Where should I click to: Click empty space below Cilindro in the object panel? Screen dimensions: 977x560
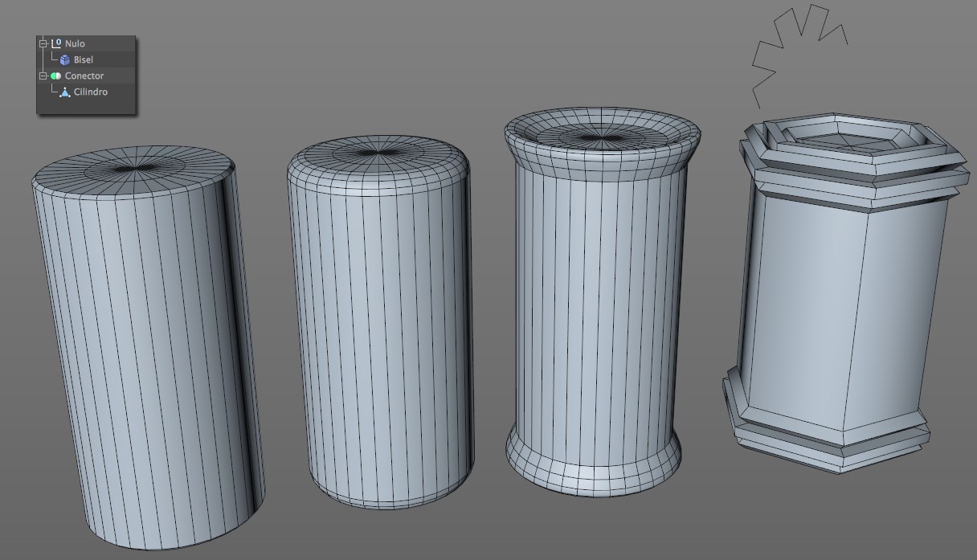tap(87, 106)
